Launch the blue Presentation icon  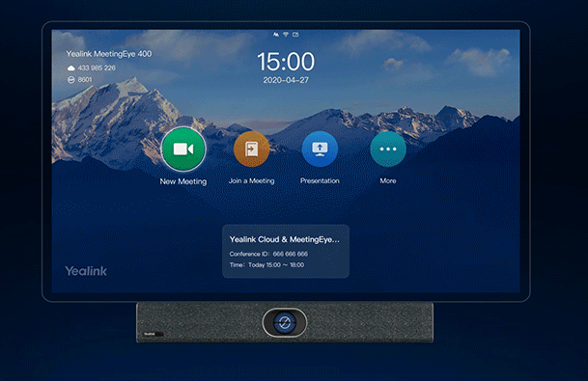tap(320, 150)
